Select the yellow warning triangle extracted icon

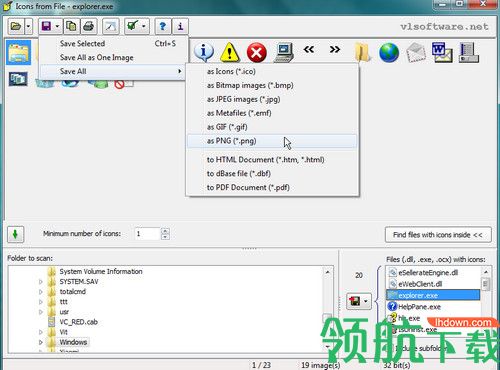pos(230,52)
